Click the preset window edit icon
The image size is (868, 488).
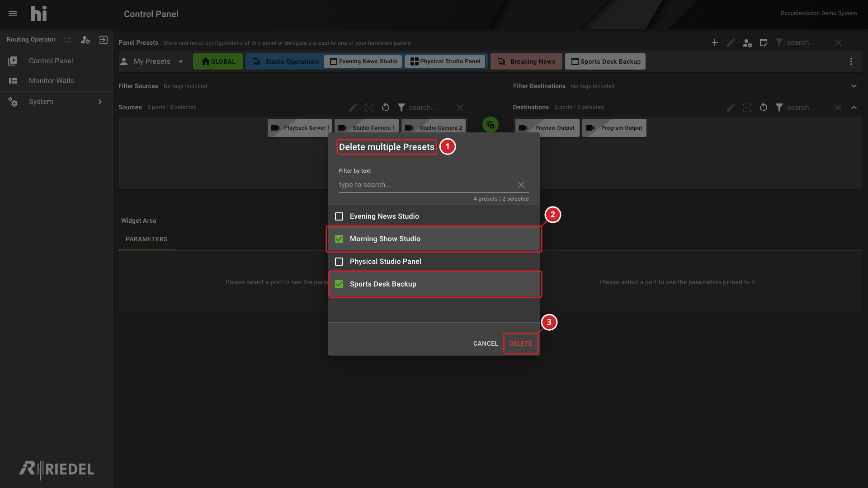[764, 42]
